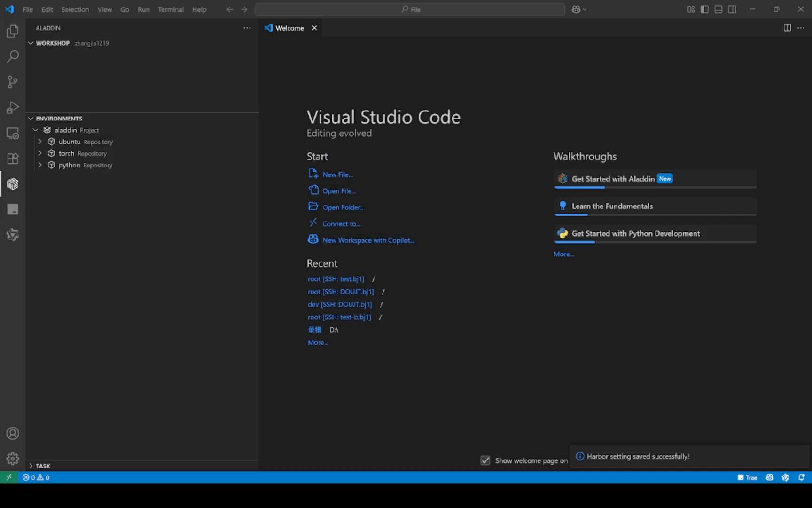812x508 pixels.
Task: Open the Source Control view
Action: click(x=13, y=82)
